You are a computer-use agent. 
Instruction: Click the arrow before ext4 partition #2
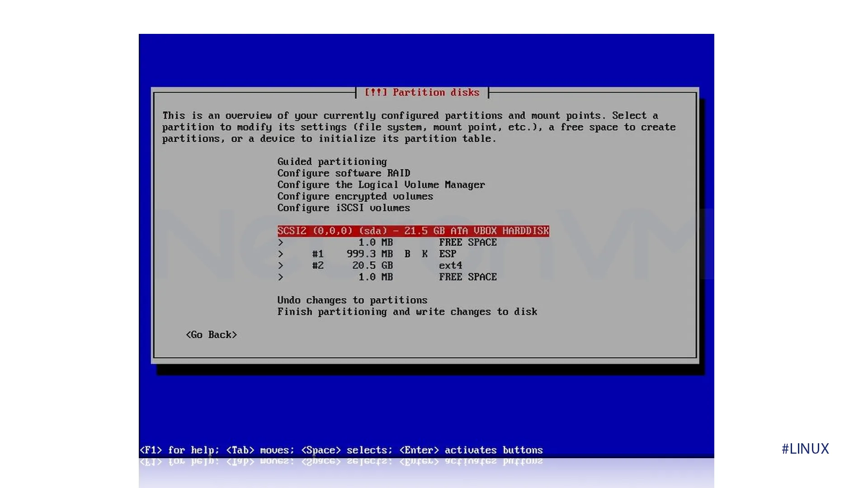click(x=281, y=266)
